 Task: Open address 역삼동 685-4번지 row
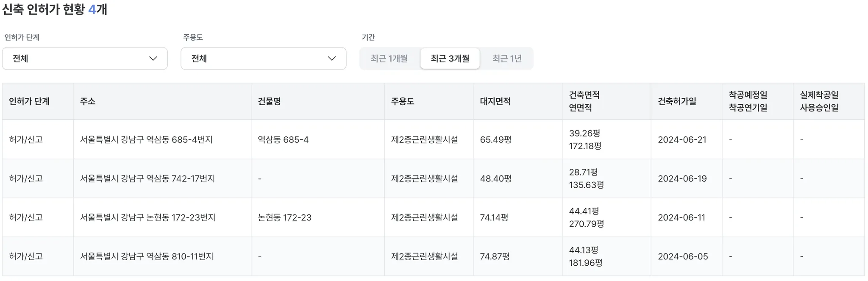146,139
